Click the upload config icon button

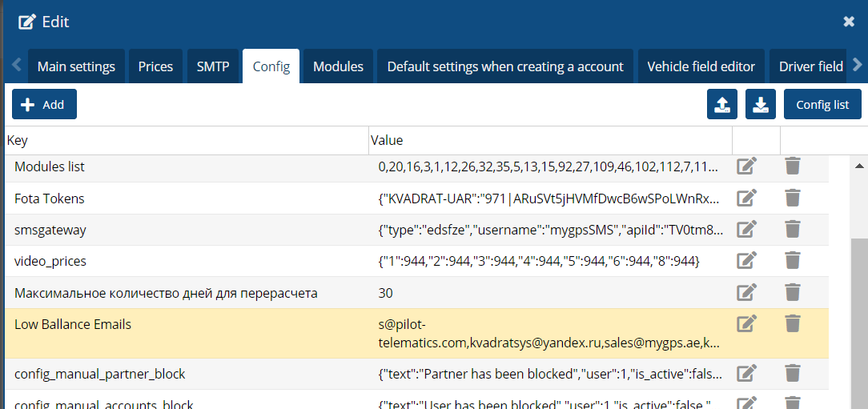click(x=722, y=105)
